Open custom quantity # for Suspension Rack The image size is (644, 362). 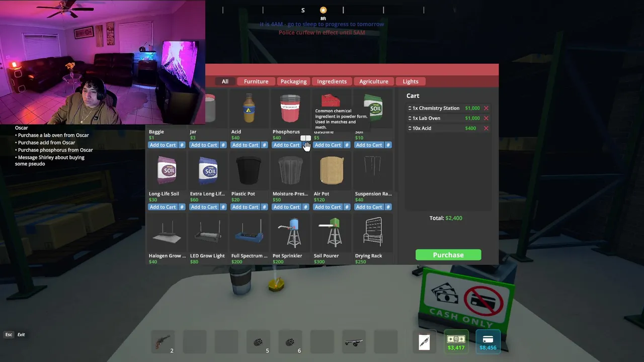[388, 207]
